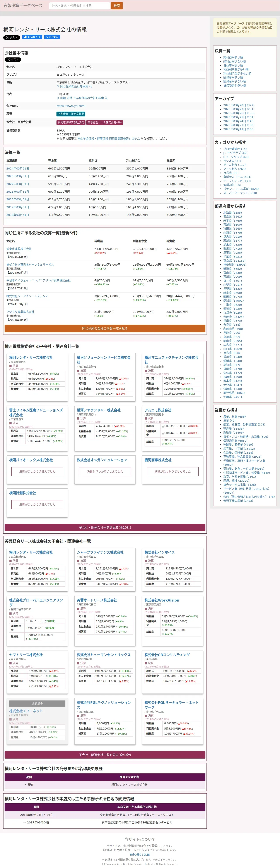Image resolution: width=280 pixels, height=868 pixels.
Task: Open 株式会社CBコンサルティング card title
Action: pos(167,655)
